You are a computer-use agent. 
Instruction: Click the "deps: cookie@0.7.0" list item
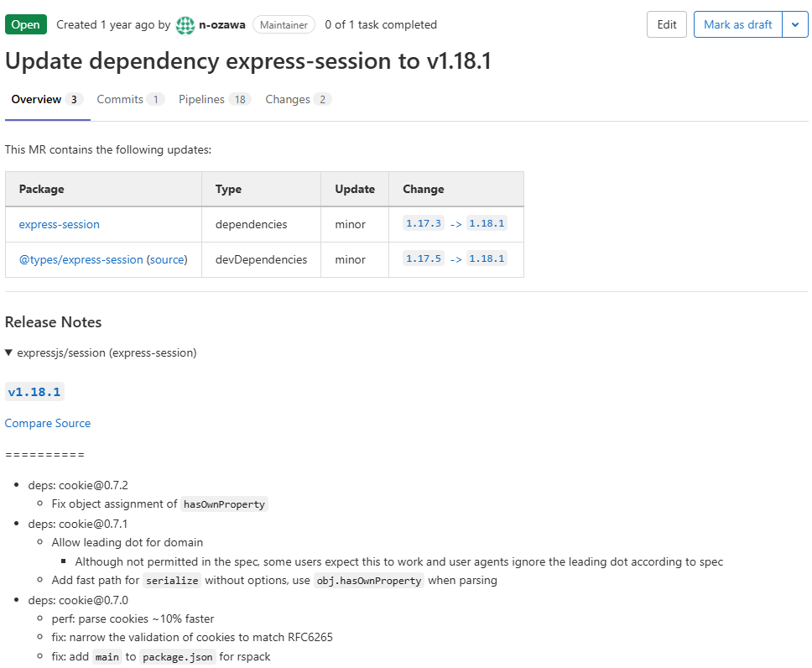(x=78, y=600)
